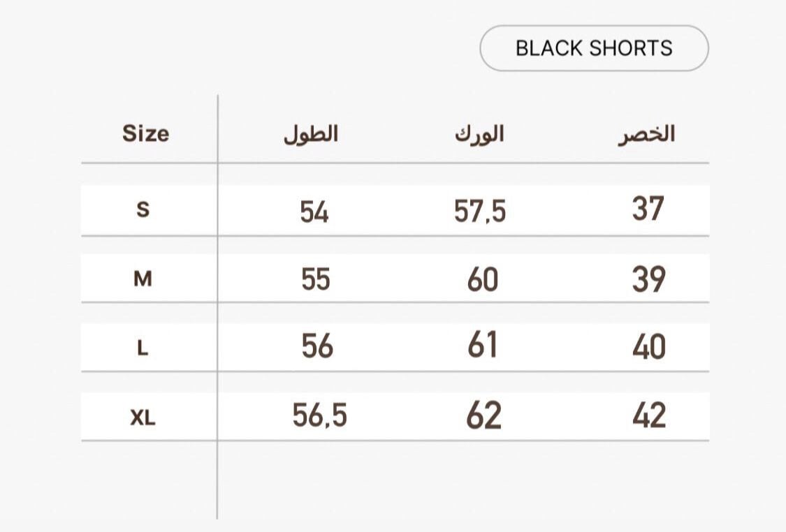Select the XL size row label
Viewport: 786px width, 532px height.
[143, 417]
